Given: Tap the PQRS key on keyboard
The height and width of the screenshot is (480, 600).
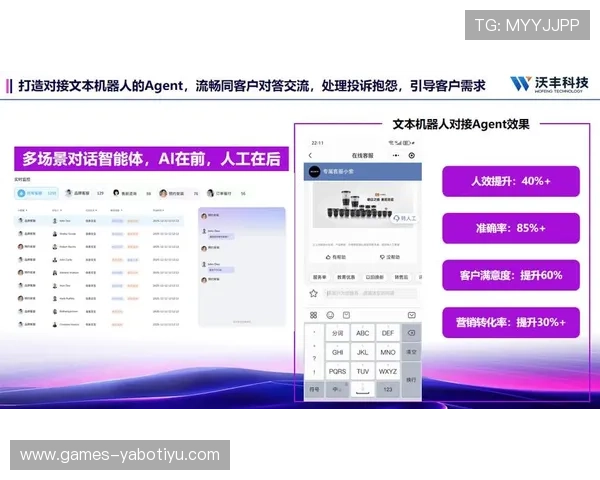Looking at the screenshot, I should [338, 371].
